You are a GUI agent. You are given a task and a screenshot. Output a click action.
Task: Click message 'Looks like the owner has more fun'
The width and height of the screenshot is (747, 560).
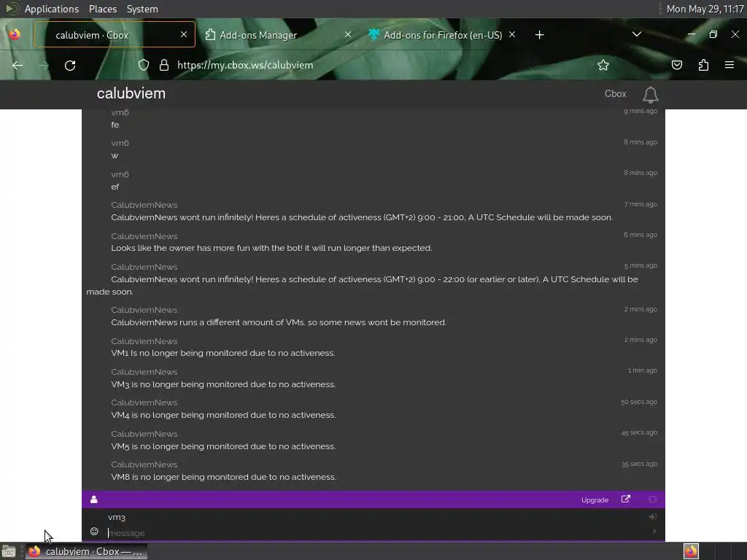tap(271, 248)
